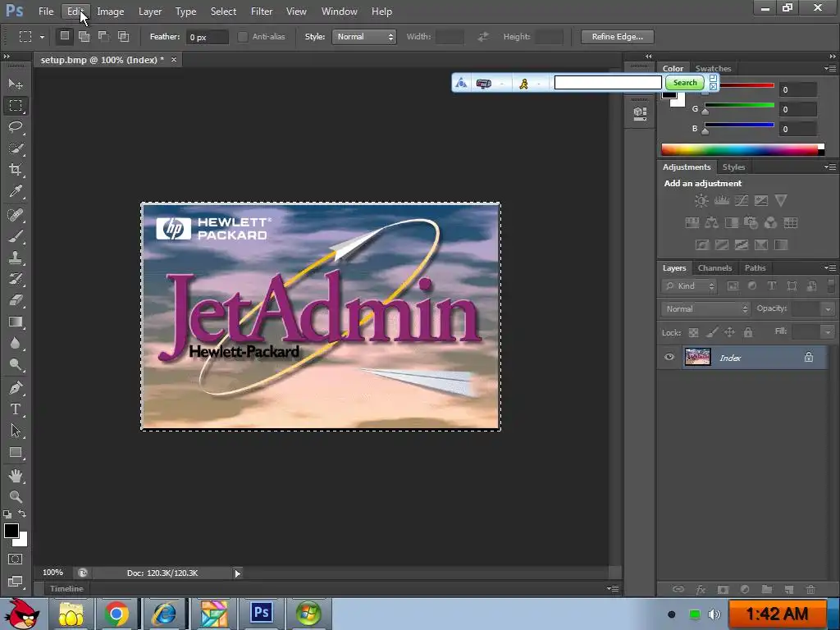Open the Filter menu
The height and width of the screenshot is (630, 840).
coord(262,11)
